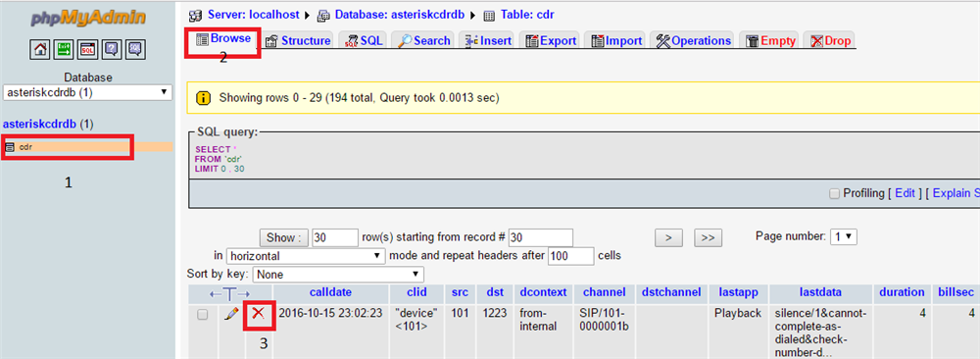Enable the Profiling checkbox
The width and height of the screenshot is (980, 359).
coord(834,194)
